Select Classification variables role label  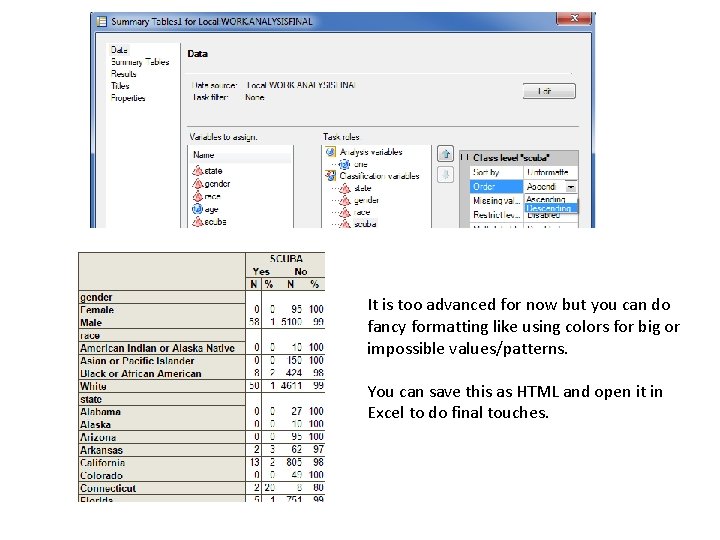pyautogui.click(x=379, y=176)
